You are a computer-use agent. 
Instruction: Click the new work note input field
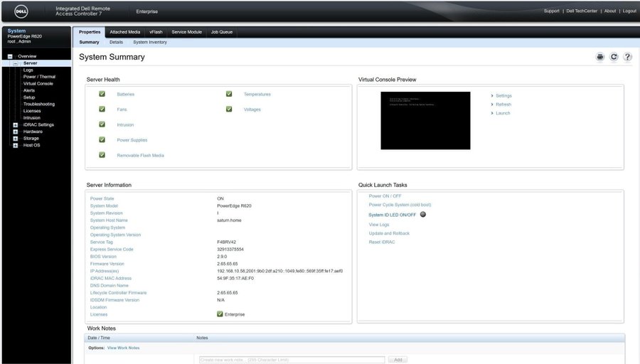[292, 360]
